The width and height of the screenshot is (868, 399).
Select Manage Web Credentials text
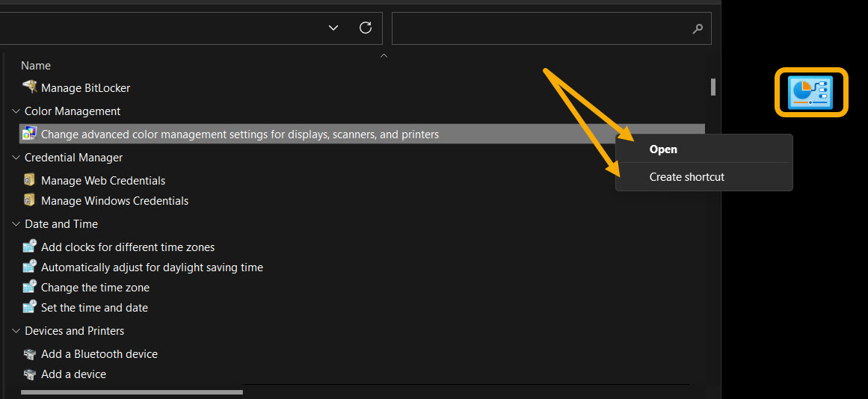coord(103,180)
